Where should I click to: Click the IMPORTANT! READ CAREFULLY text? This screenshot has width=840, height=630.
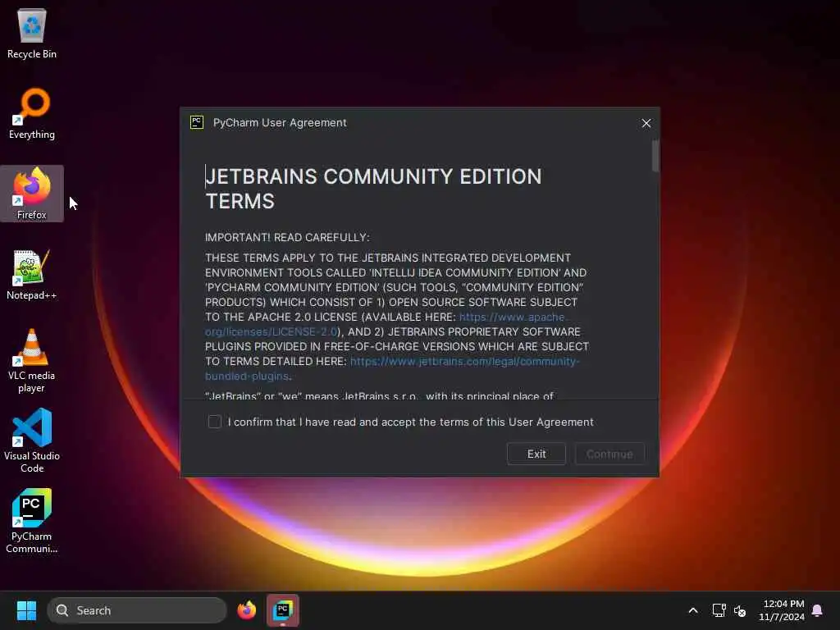287,237
